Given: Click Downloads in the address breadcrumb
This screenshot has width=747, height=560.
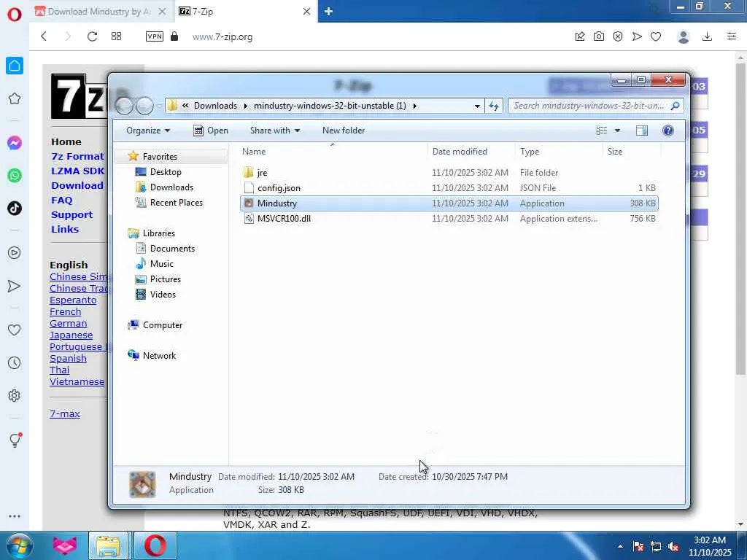Looking at the screenshot, I should pos(215,106).
